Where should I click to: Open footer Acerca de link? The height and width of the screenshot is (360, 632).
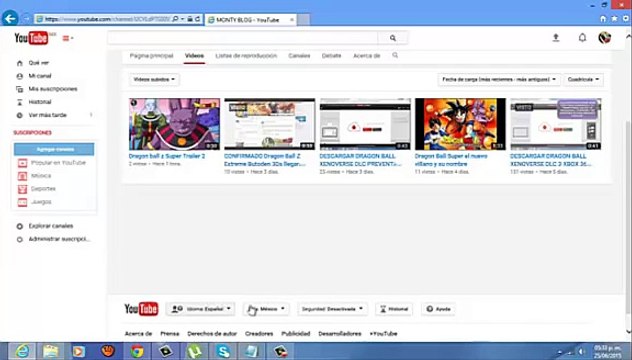coord(138,334)
